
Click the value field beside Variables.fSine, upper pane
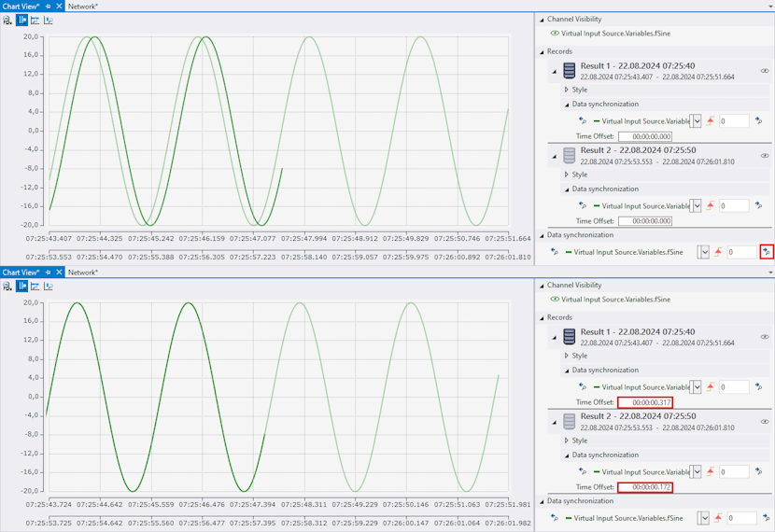click(x=742, y=252)
